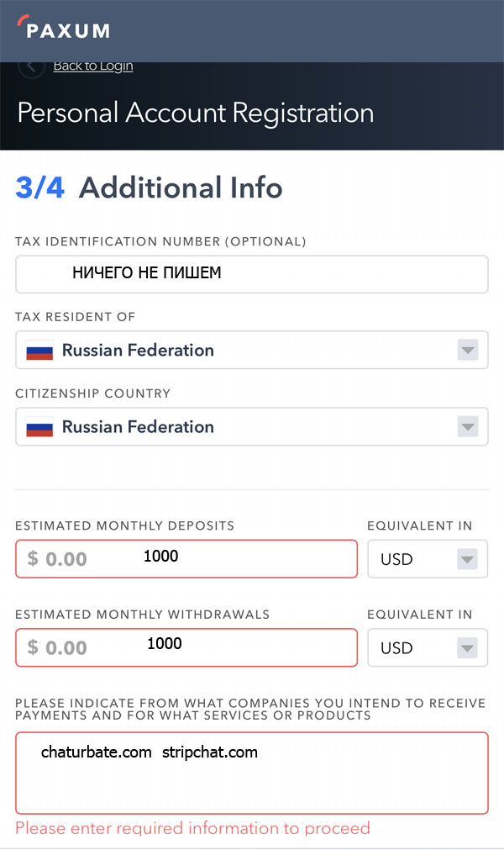Image resolution: width=504 pixels, height=850 pixels.
Task: Focus the Tax Identification Number field
Action: 252,274
